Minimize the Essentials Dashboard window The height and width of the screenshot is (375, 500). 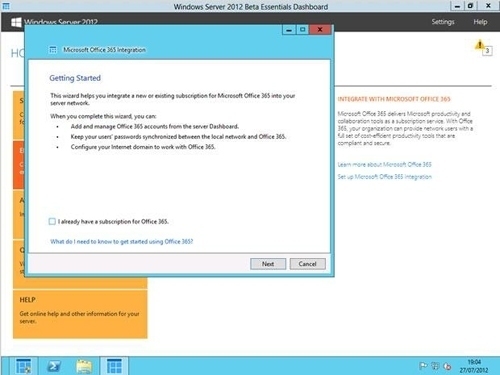point(457,6)
